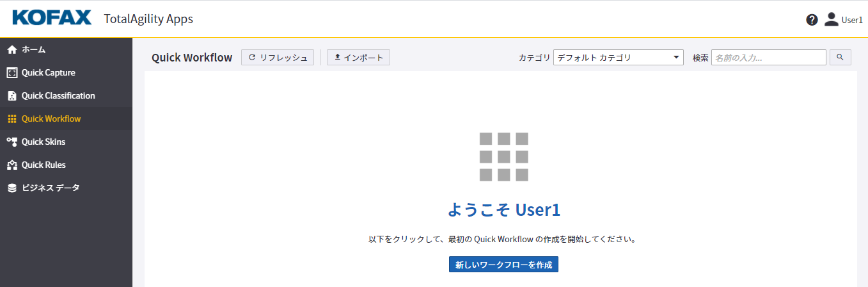
Task: Open the カテゴリ dropdown
Action: [x=619, y=58]
